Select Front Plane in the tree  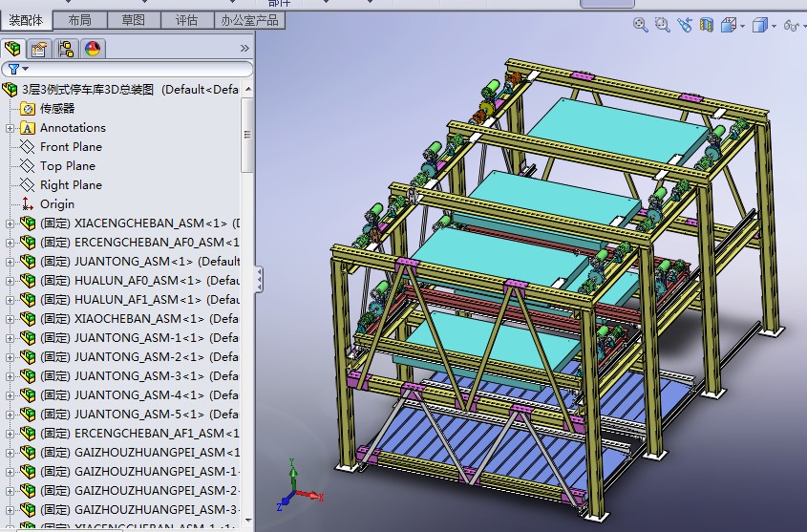[x=71, y=147]
